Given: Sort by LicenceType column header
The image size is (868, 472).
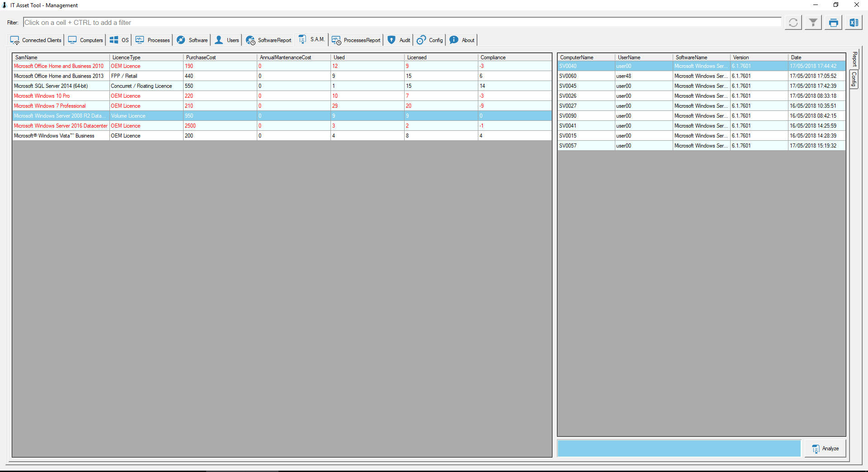Looking at the screenshot, I should point(146,57).
